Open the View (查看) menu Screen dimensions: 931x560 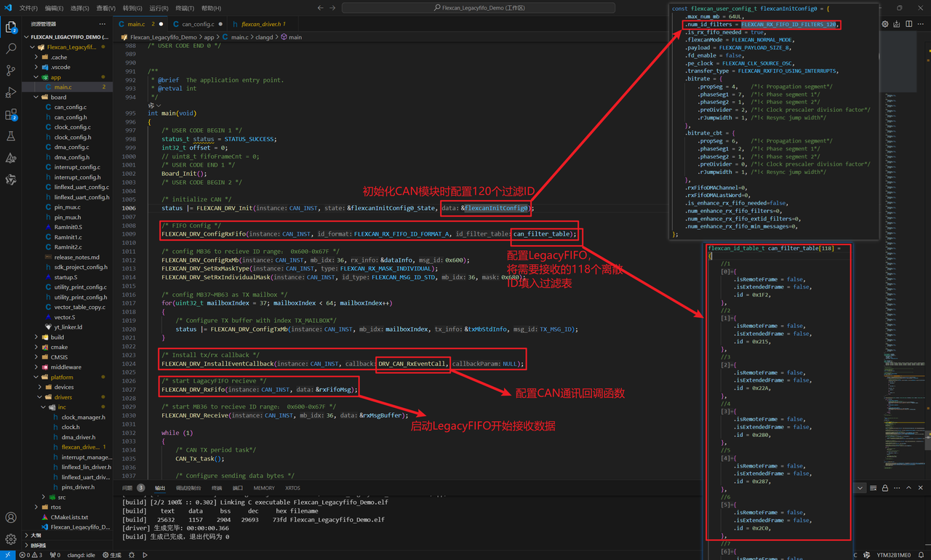pos(106,8)
